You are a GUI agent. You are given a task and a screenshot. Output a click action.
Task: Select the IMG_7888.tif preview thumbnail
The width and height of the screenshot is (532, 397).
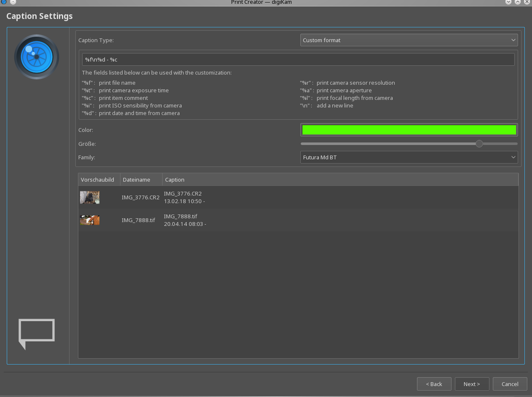(90, 220)
